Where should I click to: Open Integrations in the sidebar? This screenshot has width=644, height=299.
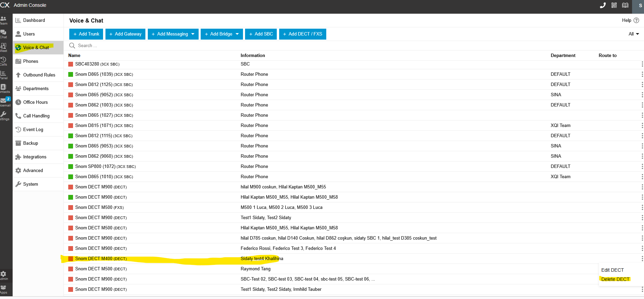(38, 157)
